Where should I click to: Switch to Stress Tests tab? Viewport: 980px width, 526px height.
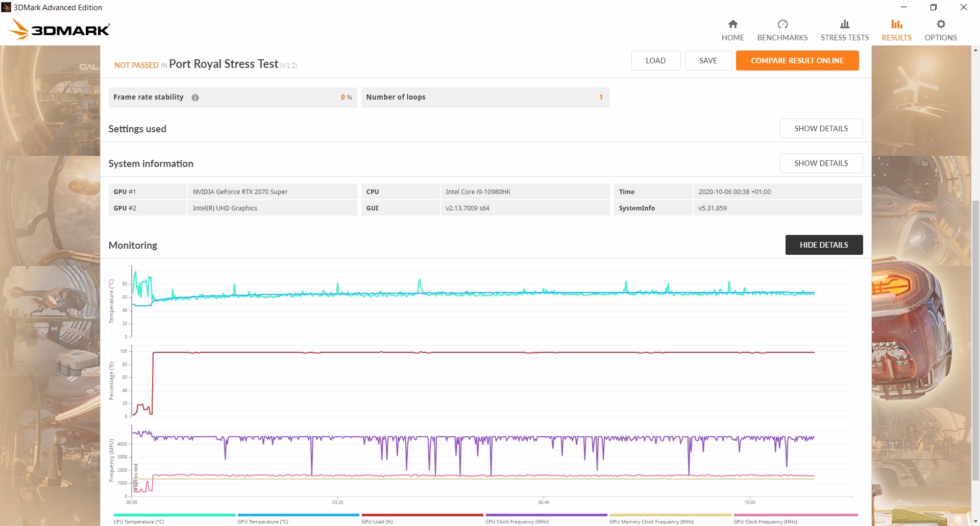(844, 31)
